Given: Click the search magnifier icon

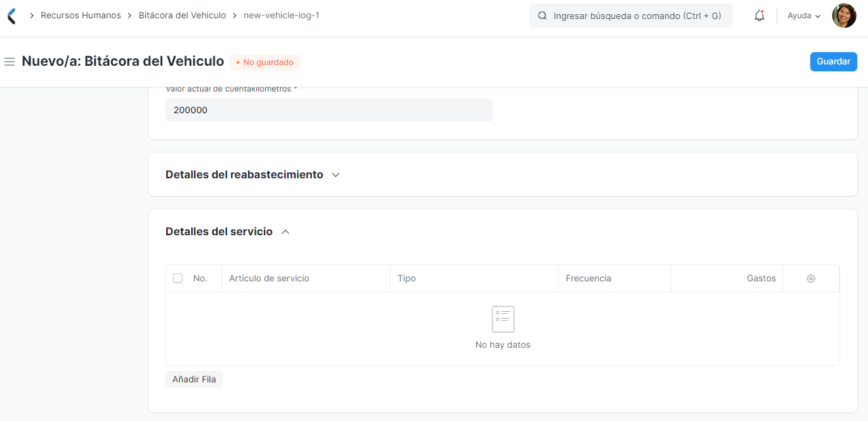Looking at the screenshot, I should pyautogui.click(x=541, y=15).
